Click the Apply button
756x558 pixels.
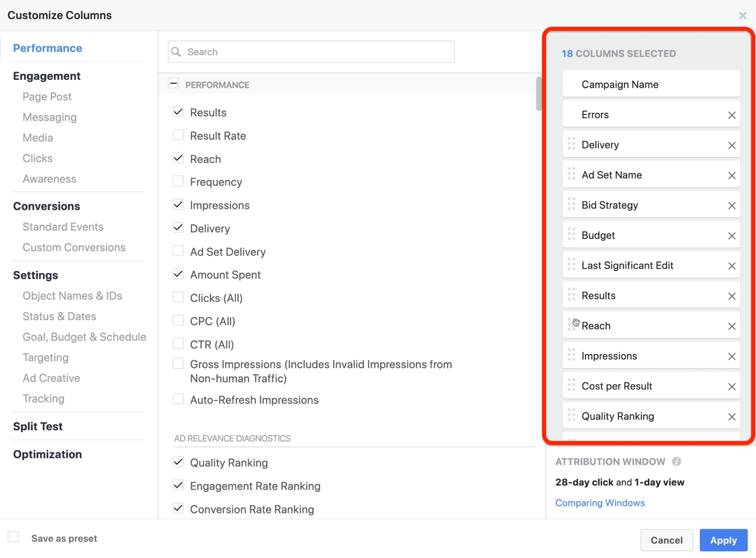pyautogui.click(x=723, y=540)
